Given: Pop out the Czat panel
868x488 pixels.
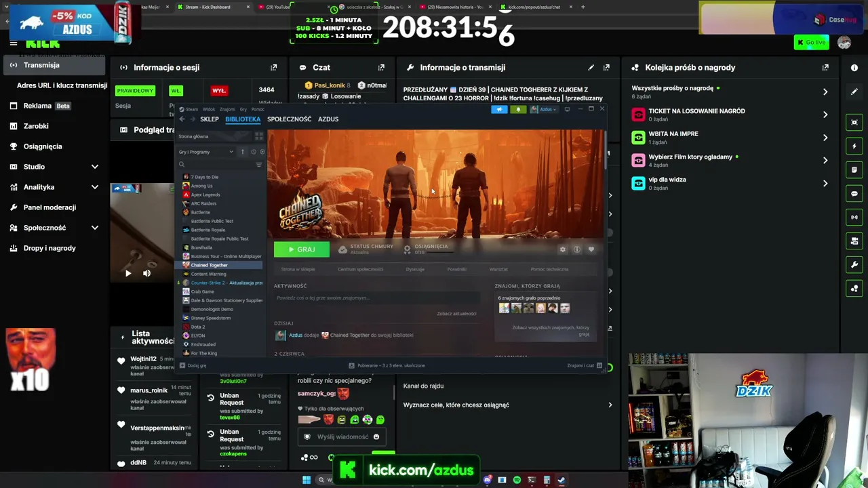Looking at the screenshot, I should click(x=381, y=68).
